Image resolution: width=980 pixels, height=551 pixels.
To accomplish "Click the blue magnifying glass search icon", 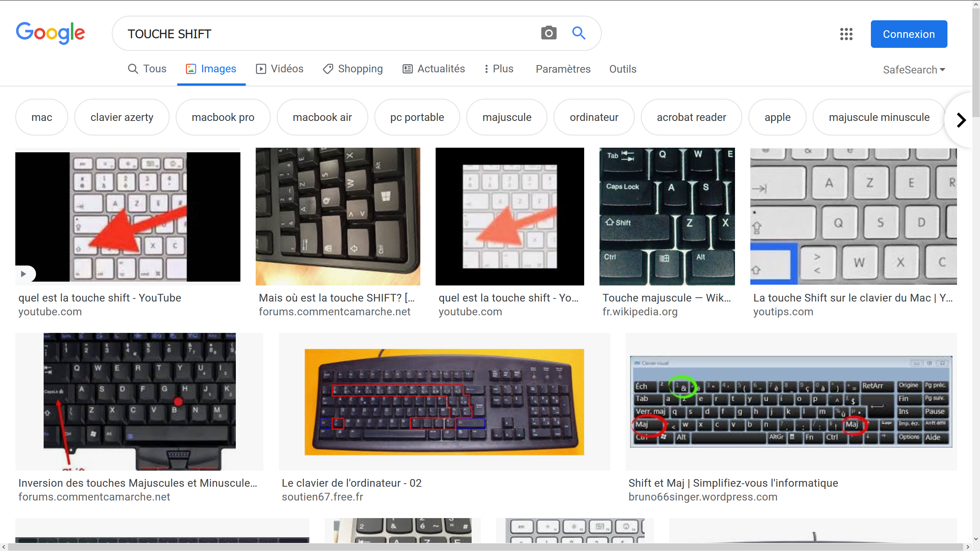I will pos(579,33).
